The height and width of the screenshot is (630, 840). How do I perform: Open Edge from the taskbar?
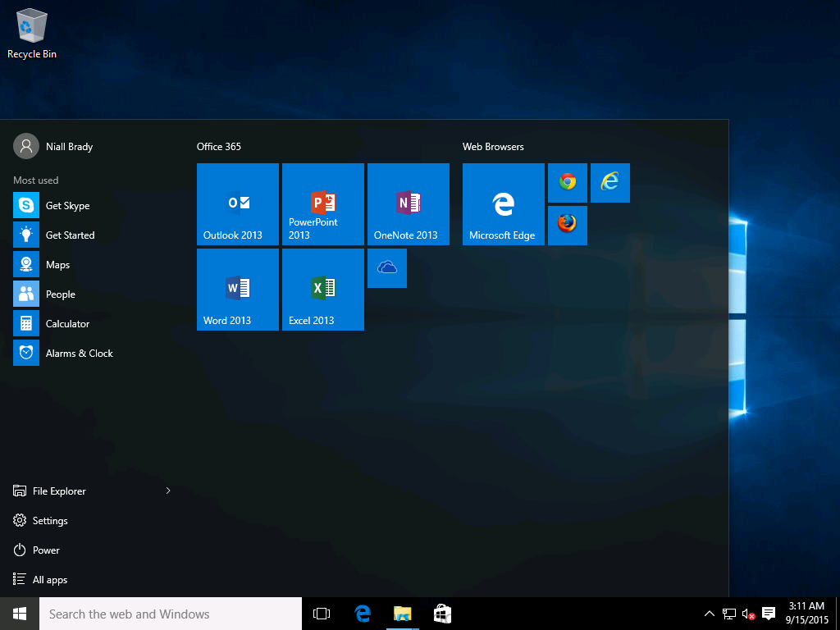(363, 614)
